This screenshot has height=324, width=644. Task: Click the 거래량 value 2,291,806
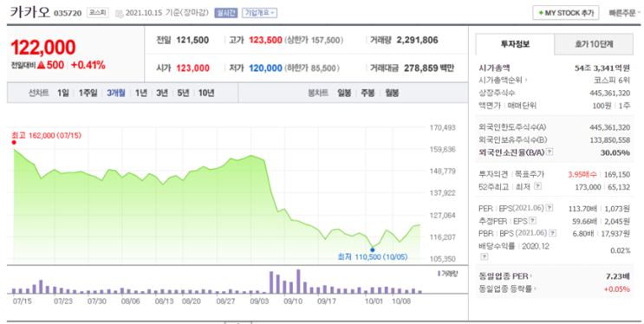coord(417,40)
